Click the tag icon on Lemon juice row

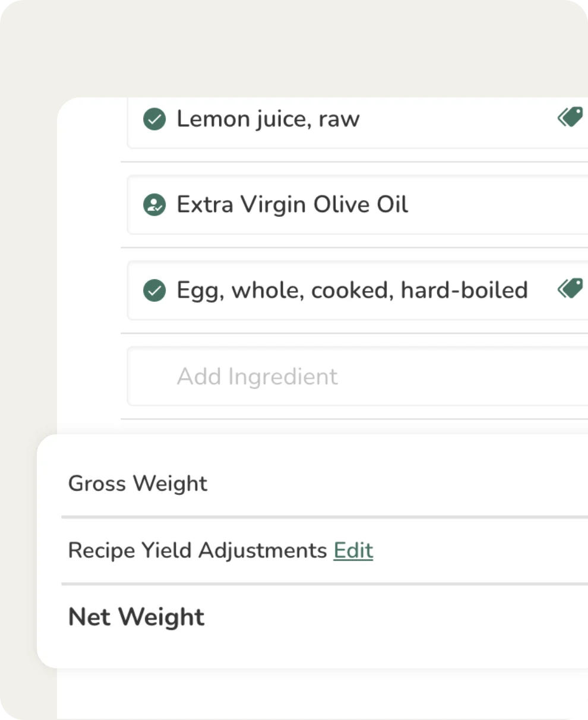[570, 118]
